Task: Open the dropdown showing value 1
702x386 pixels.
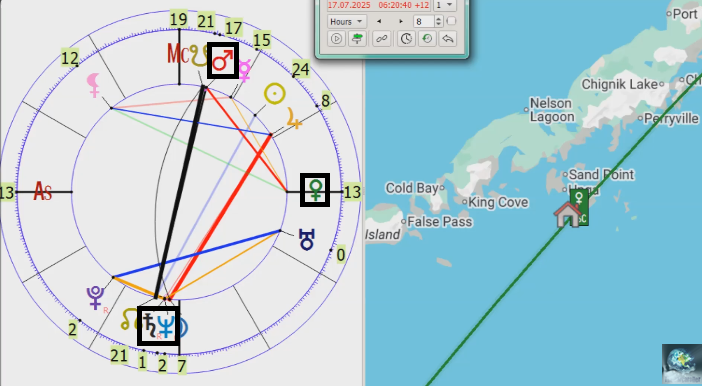Action: [445, 5]
